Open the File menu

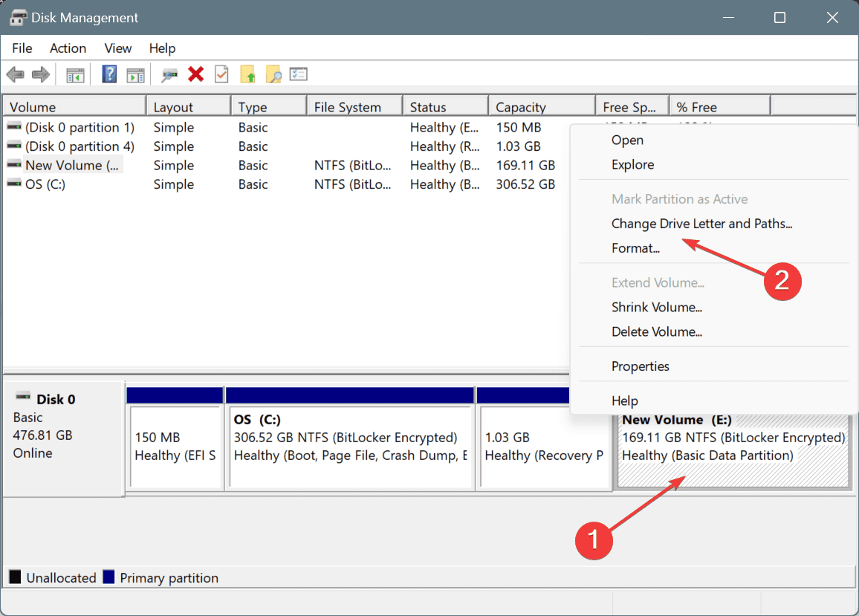coord(22,48)
